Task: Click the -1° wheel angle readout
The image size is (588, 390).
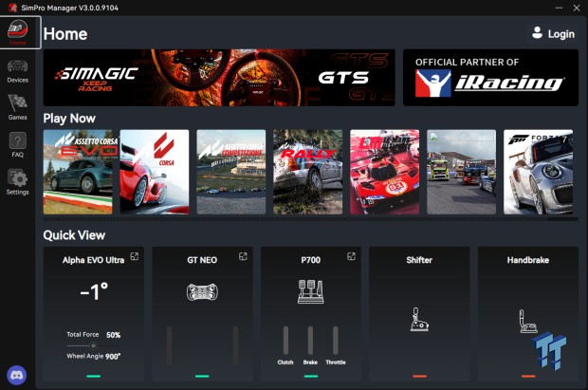Action: (94, 291)
